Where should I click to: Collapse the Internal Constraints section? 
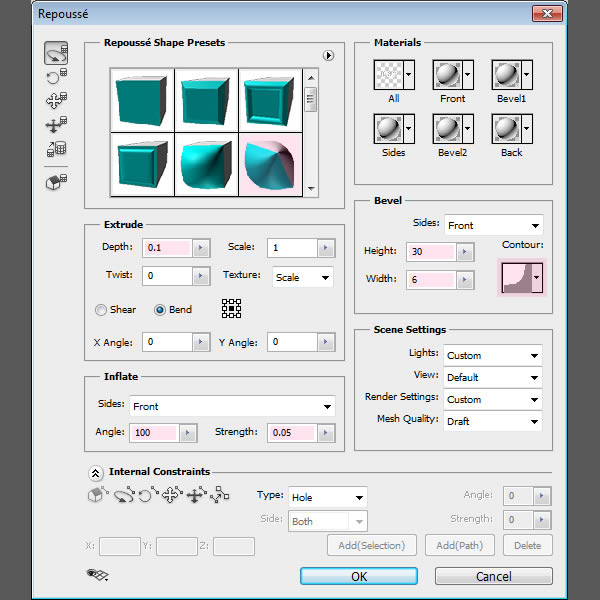point(95,473)
